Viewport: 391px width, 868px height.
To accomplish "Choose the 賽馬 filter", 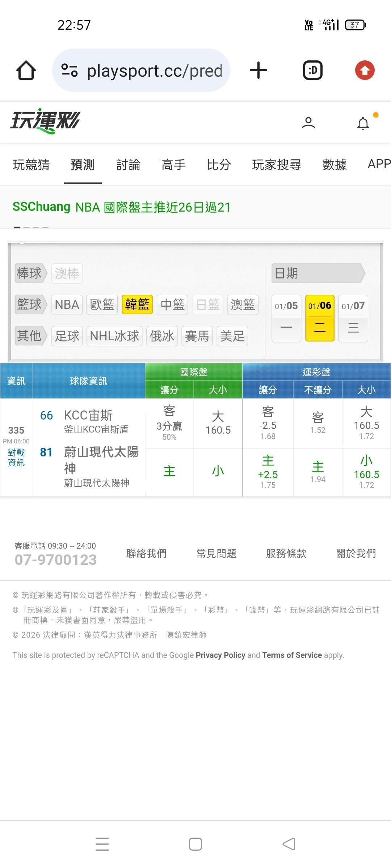I will 197,336.
